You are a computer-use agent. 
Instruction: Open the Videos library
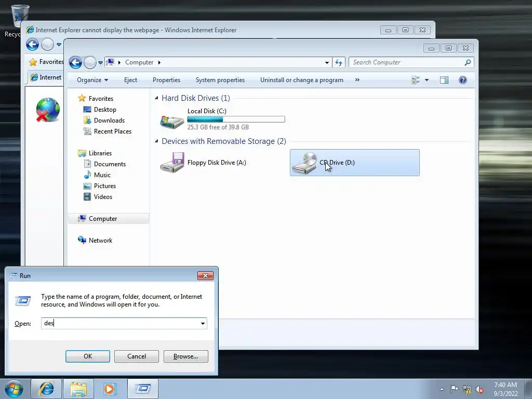pos(103,197)
